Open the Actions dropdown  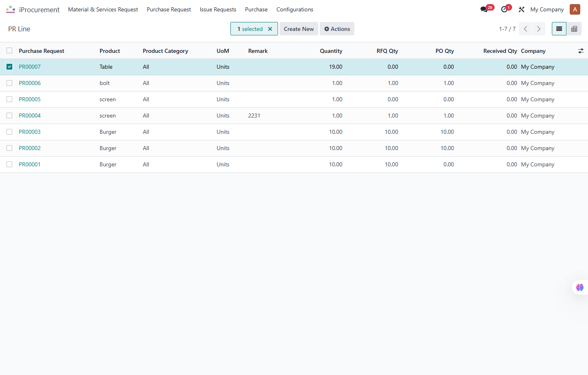pyautogui.click(x=337, y=29)
